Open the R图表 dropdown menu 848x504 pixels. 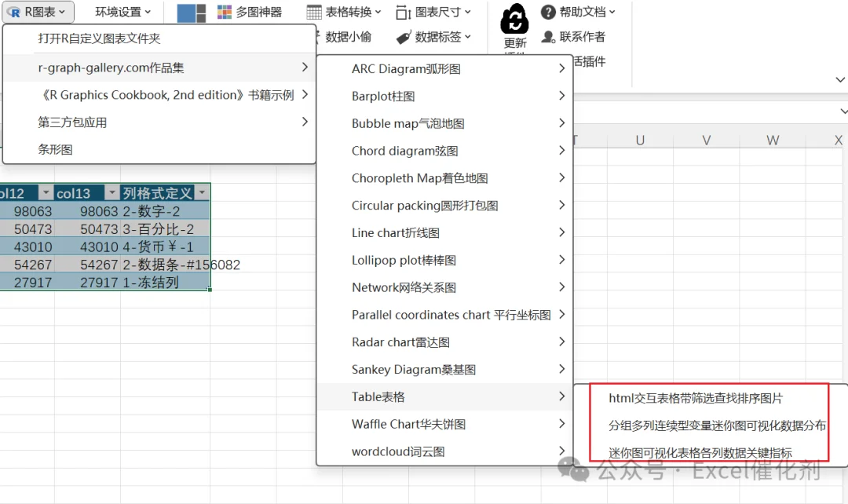(x=38, y=12)
